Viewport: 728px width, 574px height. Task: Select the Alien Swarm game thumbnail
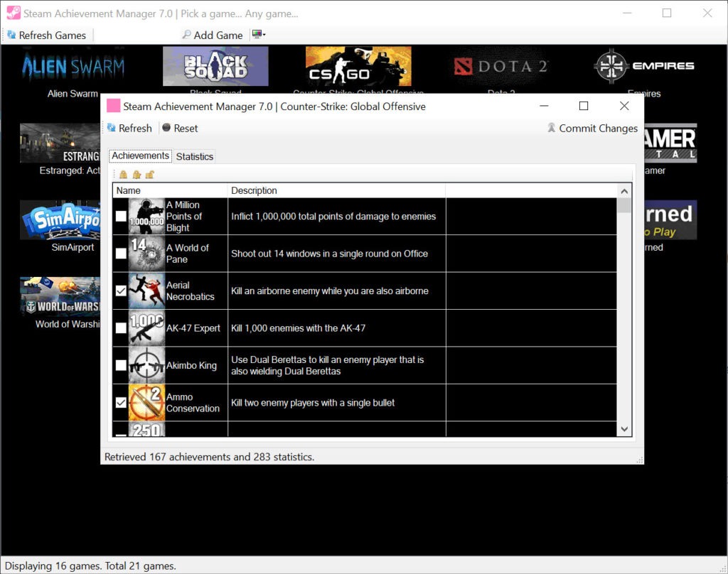click(x=73, y=66)
